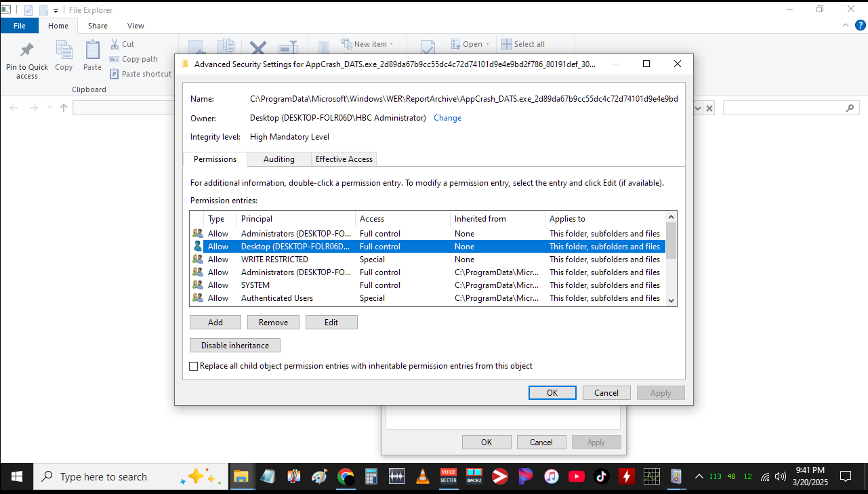Switch to the Home ribbon tab
The height and width of the screenshot is (494, 868).
tap(58, 26)
